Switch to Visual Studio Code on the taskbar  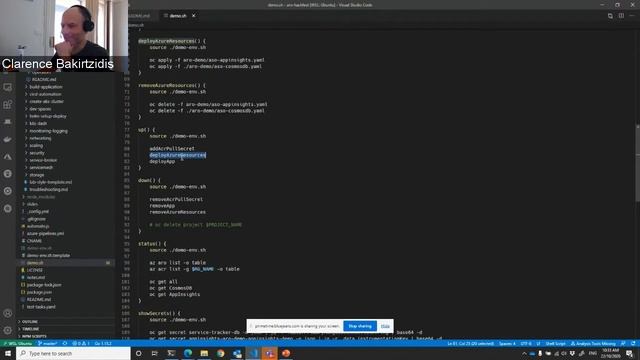click(x=253, y=353)
